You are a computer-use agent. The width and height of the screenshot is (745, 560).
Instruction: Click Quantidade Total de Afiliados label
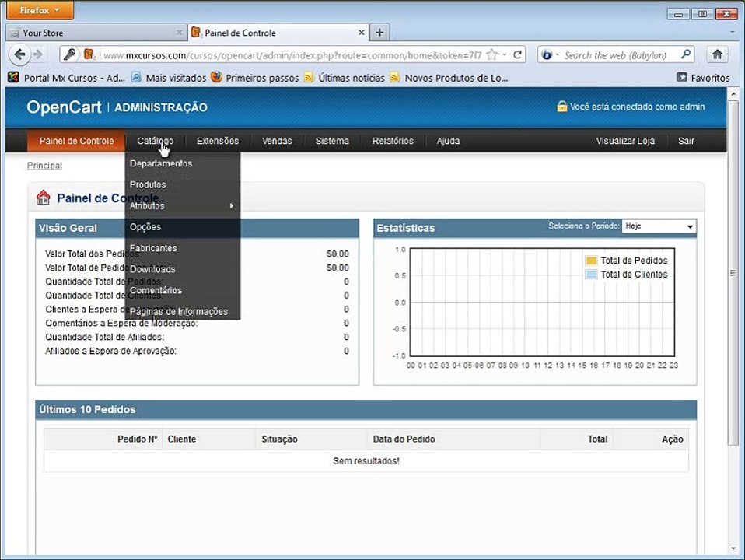tap(104, 337)
